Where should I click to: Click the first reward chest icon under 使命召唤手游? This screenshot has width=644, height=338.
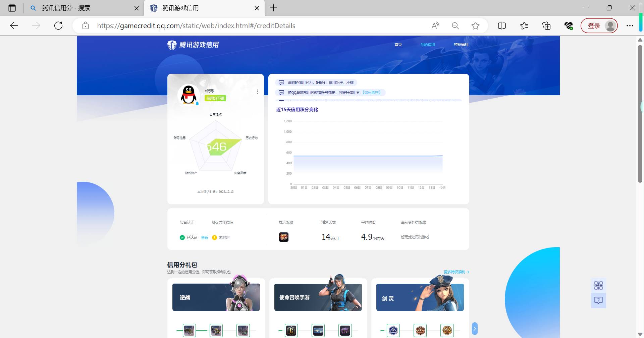[x=292, y=330]
